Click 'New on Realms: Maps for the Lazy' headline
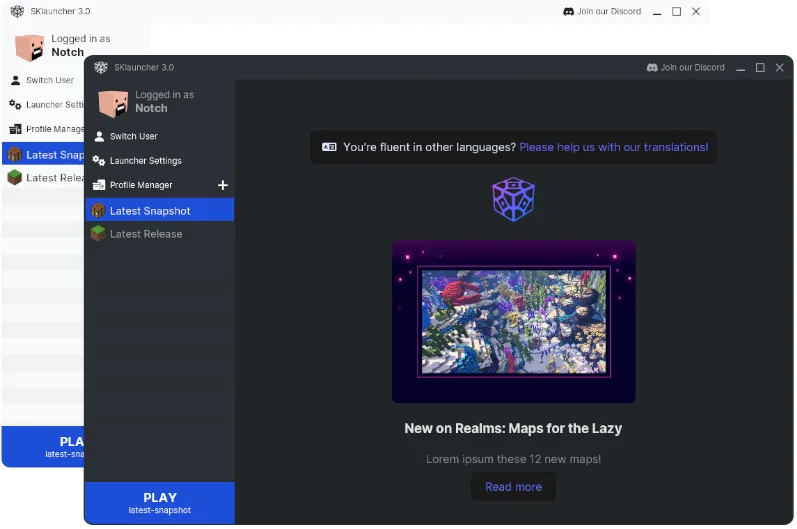797x529 pixels. tap(513, 428)
